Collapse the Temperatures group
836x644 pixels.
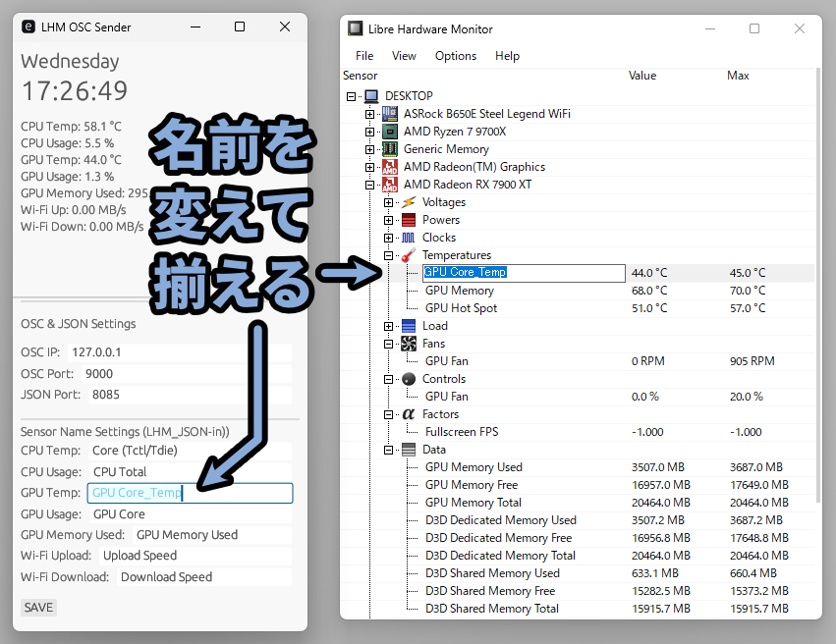388,255
